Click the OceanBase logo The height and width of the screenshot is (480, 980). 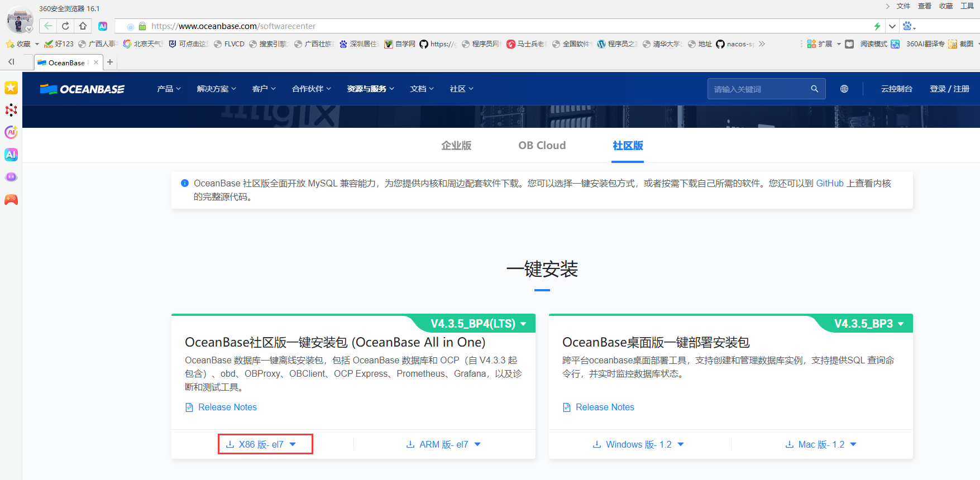click(82, 89)
